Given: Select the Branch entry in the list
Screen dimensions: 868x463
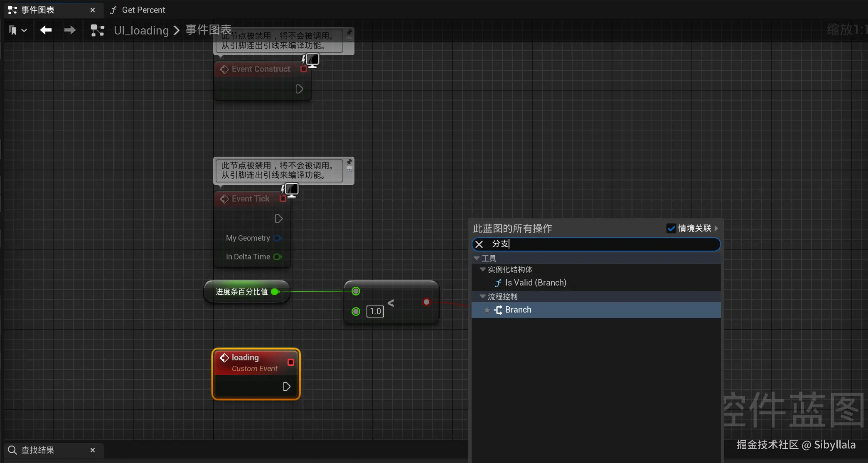Looking at the screenshot, I should (518, 310).
